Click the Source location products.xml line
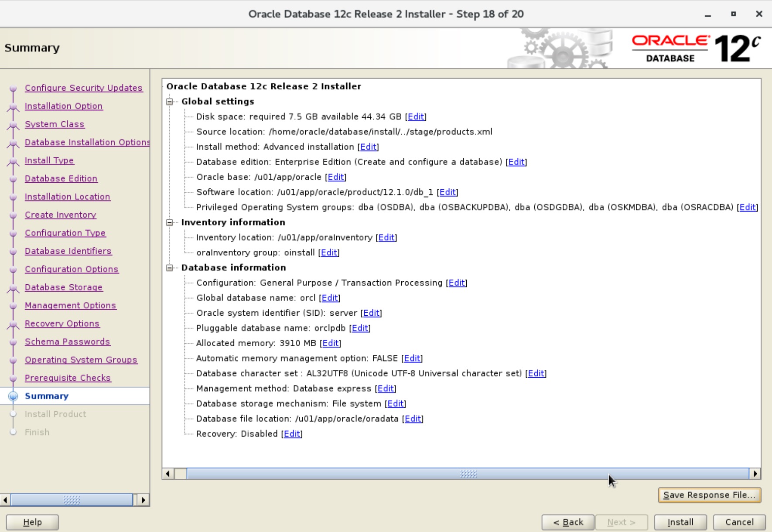The image size is (772, 532). [344, 132]
